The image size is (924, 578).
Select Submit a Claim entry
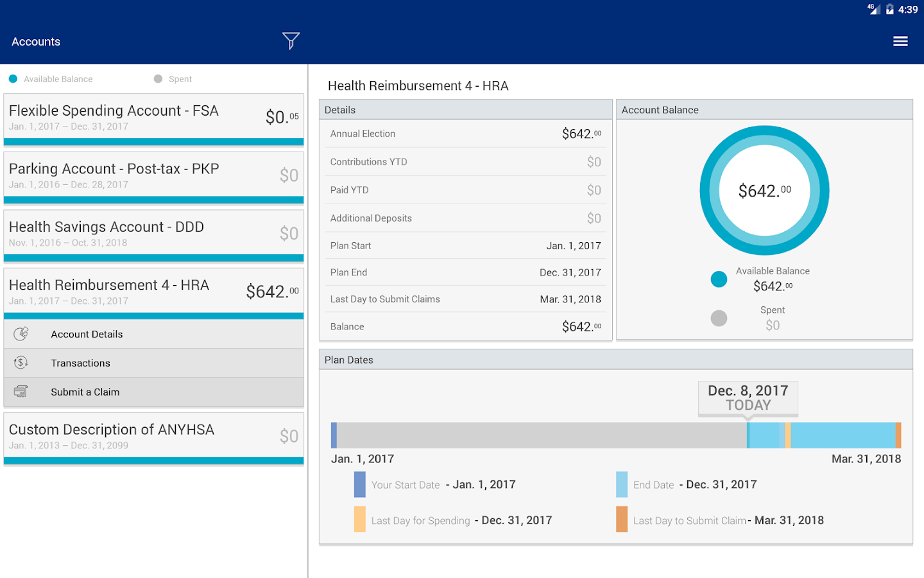[153, 392]
